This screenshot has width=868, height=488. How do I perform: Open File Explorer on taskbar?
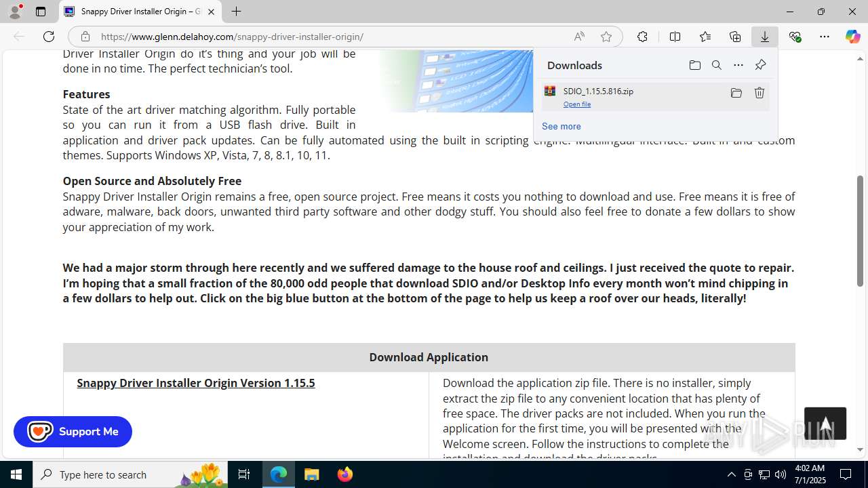312,474
